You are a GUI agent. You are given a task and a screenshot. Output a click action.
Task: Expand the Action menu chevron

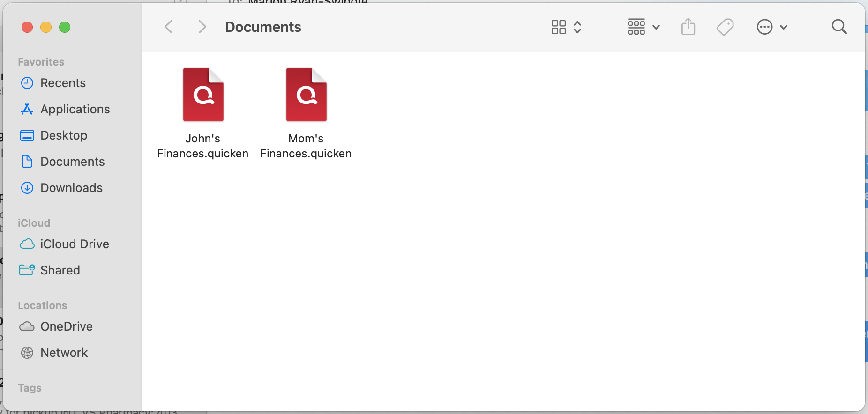click(x=784, y=27)
